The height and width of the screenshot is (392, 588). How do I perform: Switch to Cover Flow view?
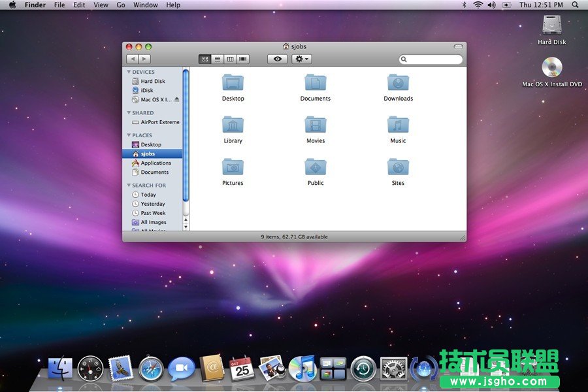click(x=242, y=58)
